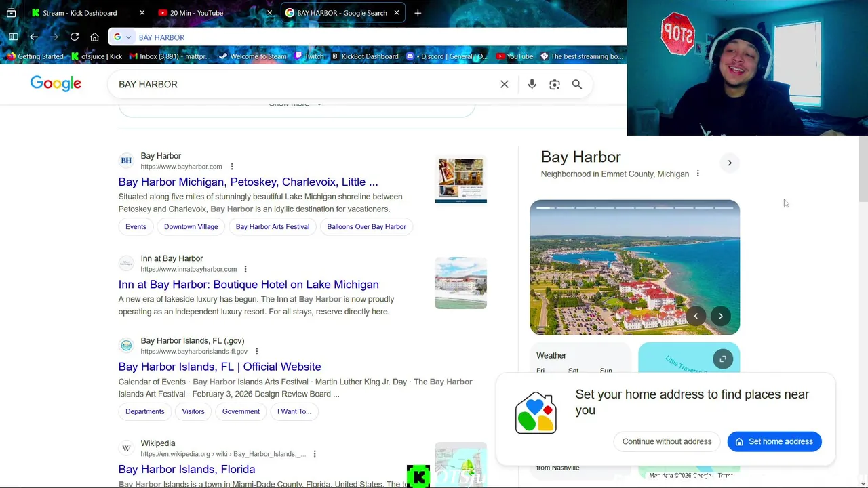Expand the map preview
The height and width of the screenshot is (488, 868).
(723, 359)
